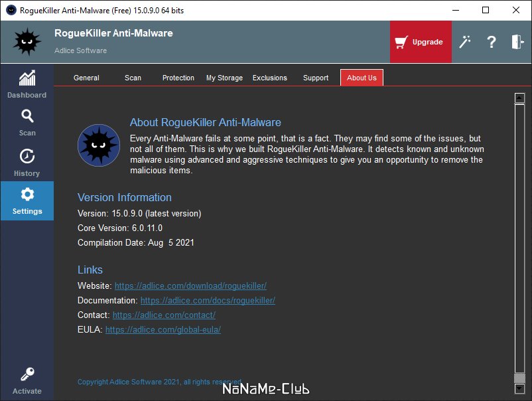Image resolution: width=532 pixels, height=401 pixels.
Task: Click the 'Compilation Date: Aug 5 2021' line
Action: [136, 243]
